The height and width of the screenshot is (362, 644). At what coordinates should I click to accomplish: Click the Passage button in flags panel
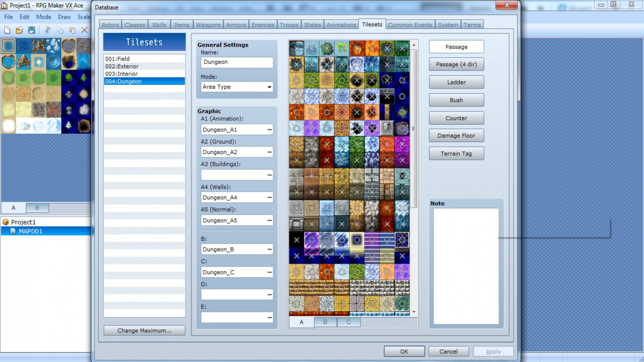(457, 46)
